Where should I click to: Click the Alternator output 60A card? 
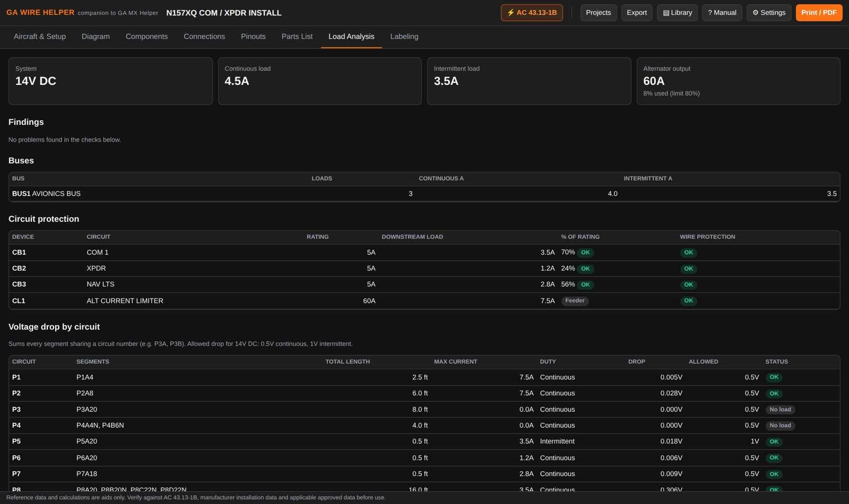click(739, 81)
